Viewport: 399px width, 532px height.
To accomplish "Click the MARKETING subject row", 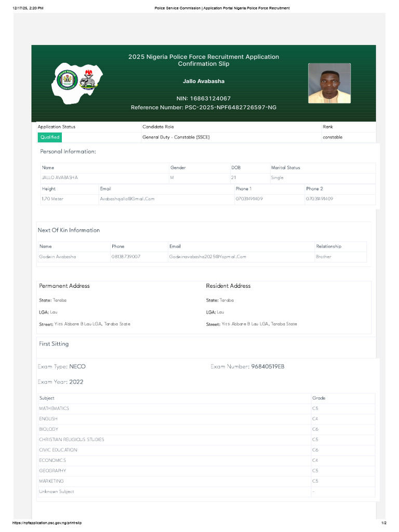I will click(207, 481).
